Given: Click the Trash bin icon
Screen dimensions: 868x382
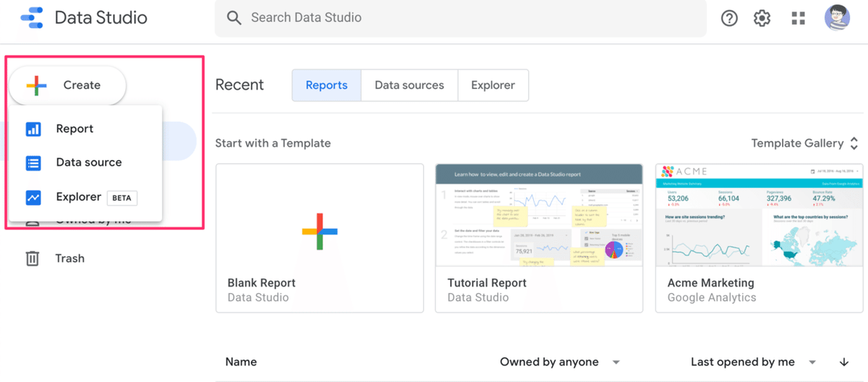Looking at the screenshot, I should (33, 258).
